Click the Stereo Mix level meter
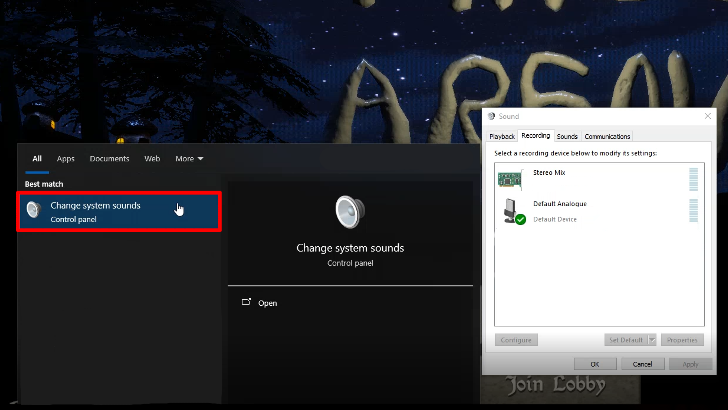The image size is (728, 410). [694, 179]
